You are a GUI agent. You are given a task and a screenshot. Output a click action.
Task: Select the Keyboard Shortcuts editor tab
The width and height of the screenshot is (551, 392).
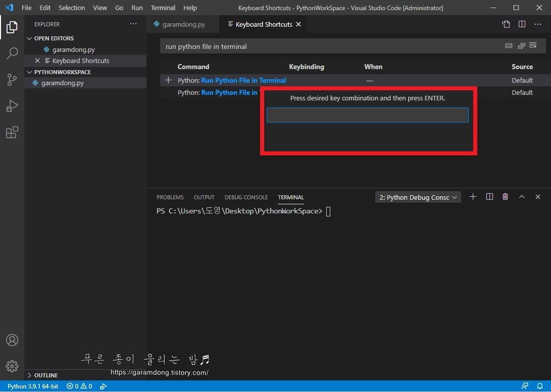coord(263,24)
